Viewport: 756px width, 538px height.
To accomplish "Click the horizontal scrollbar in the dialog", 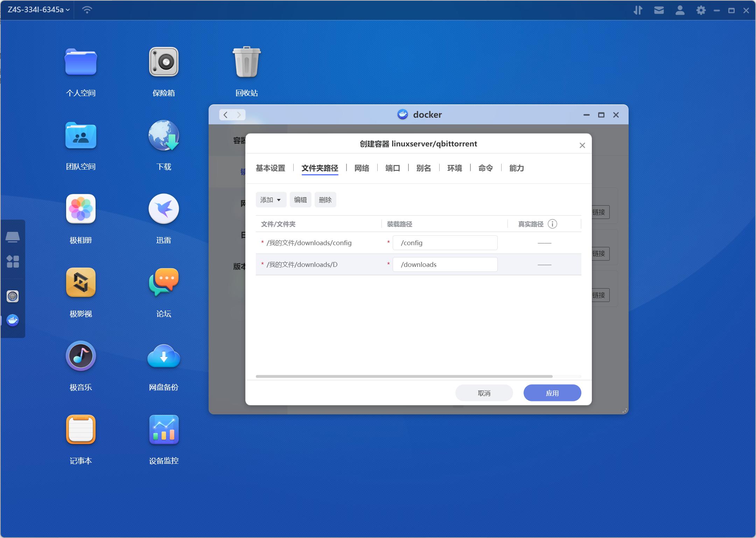I will (404, 377).
